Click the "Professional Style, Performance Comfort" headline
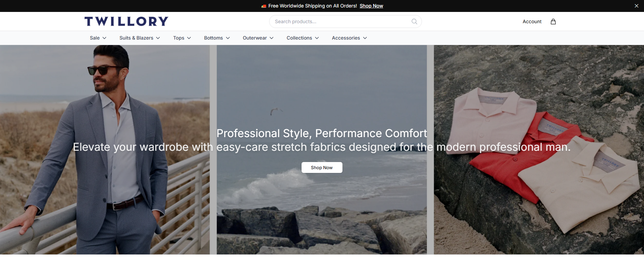644x279 pixels. [x=322, y=133]
